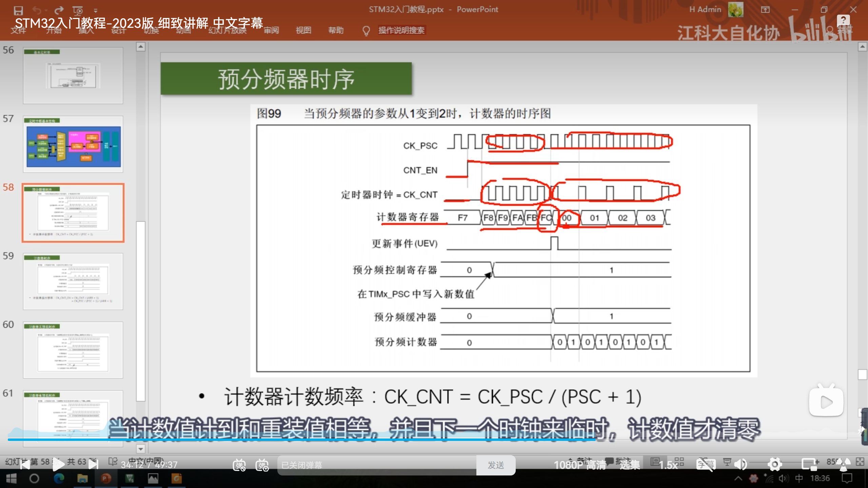Screen dimensions: 868x488
Task: Open the player settings gear
Action: (x=775, y=465)
